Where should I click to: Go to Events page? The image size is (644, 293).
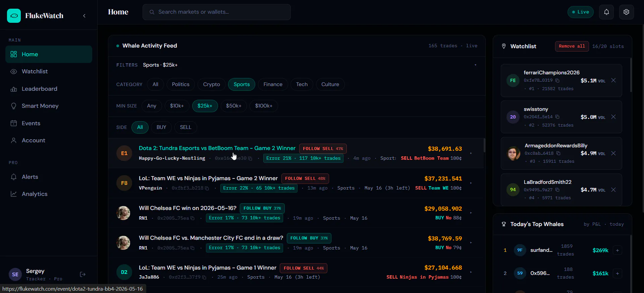(49, 123)
